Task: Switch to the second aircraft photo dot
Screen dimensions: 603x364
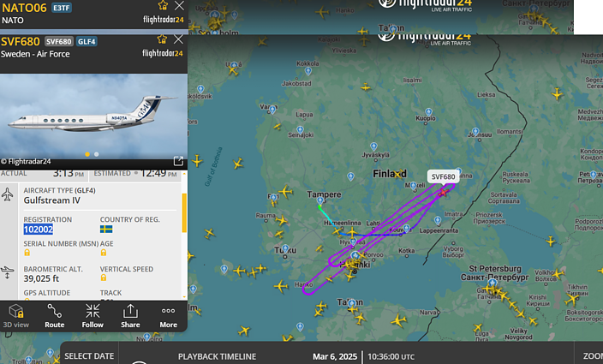Action: (x=97, y=154)
